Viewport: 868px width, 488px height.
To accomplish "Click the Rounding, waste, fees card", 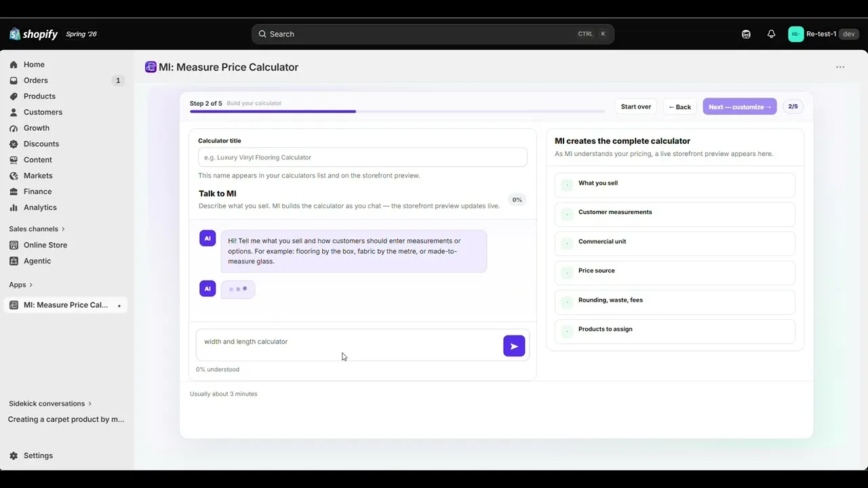I will coord(675,302).
